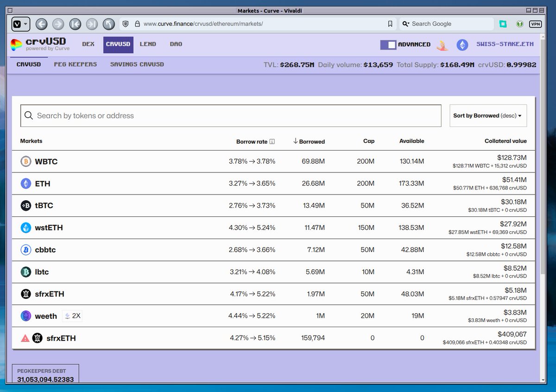
Task: Click the borrow rate info icon
Action: coord(272,141)
